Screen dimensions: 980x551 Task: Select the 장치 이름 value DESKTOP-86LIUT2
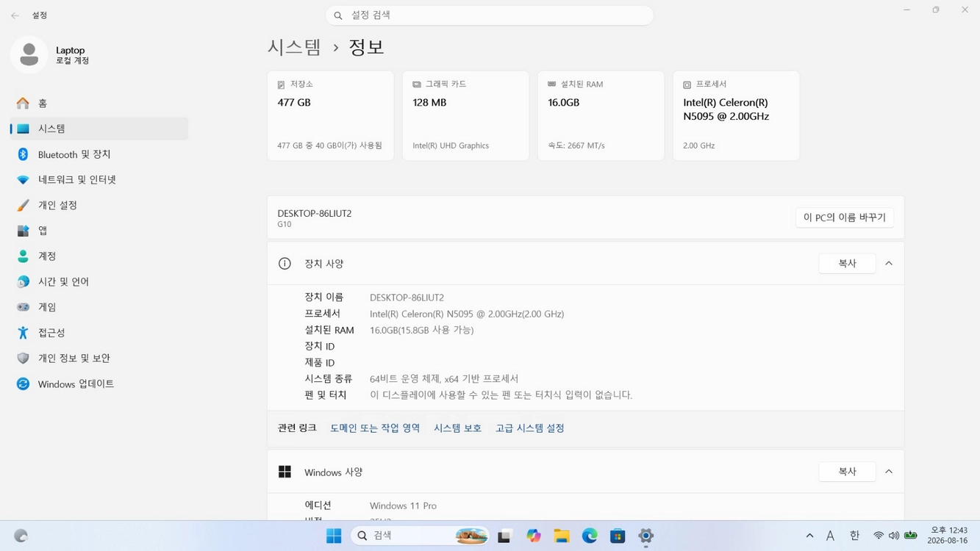pyautogui.click(x=407, y=298)
